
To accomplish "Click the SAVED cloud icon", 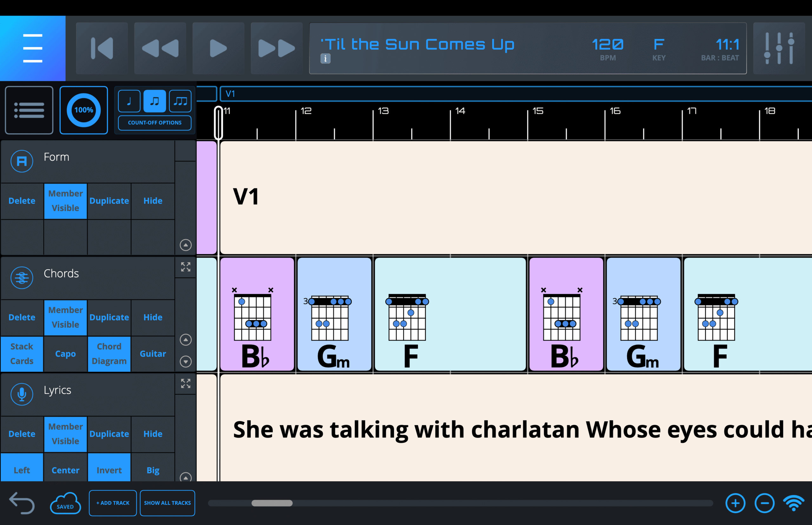I will [x=65, y=503].
